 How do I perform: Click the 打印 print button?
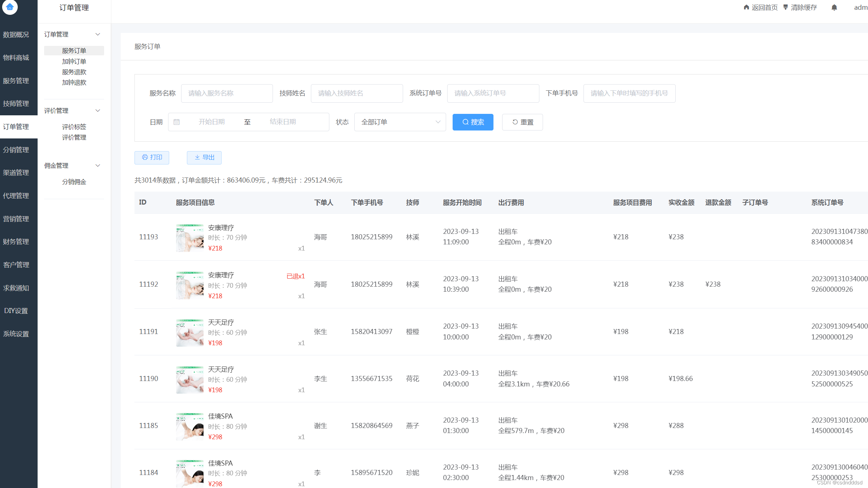coord(152,158)
